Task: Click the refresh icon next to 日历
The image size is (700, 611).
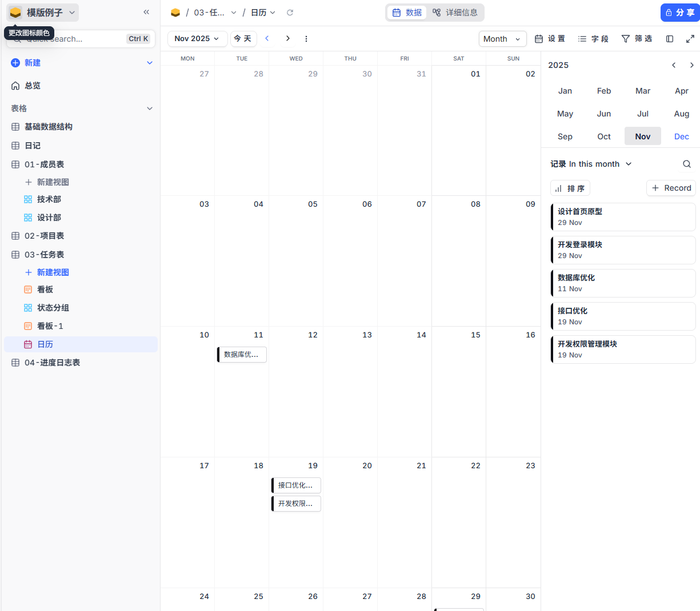Action: pos(290,13)
